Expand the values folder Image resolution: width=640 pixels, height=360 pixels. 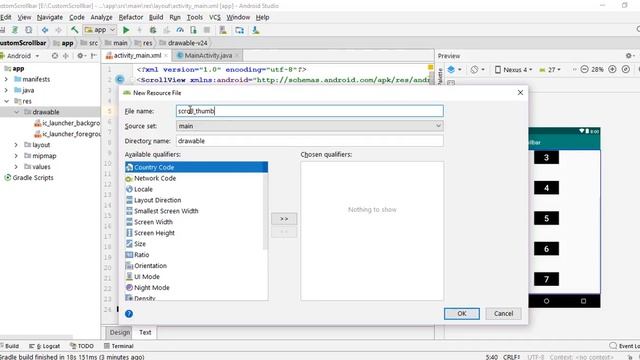coord(16,167)
